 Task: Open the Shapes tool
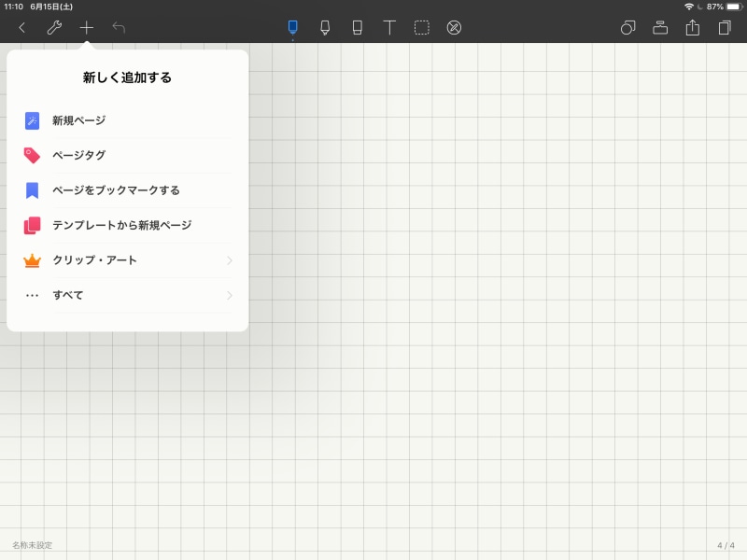(628, 27)
